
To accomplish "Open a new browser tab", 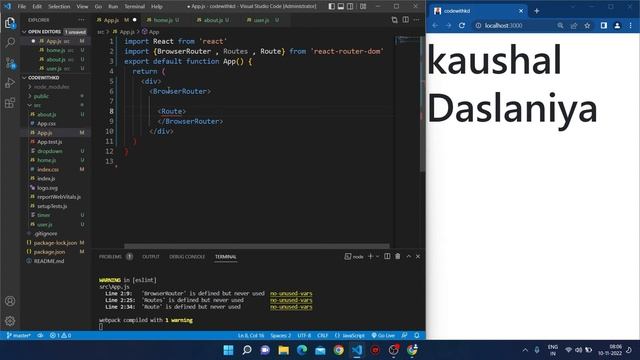I will point(537,11).
